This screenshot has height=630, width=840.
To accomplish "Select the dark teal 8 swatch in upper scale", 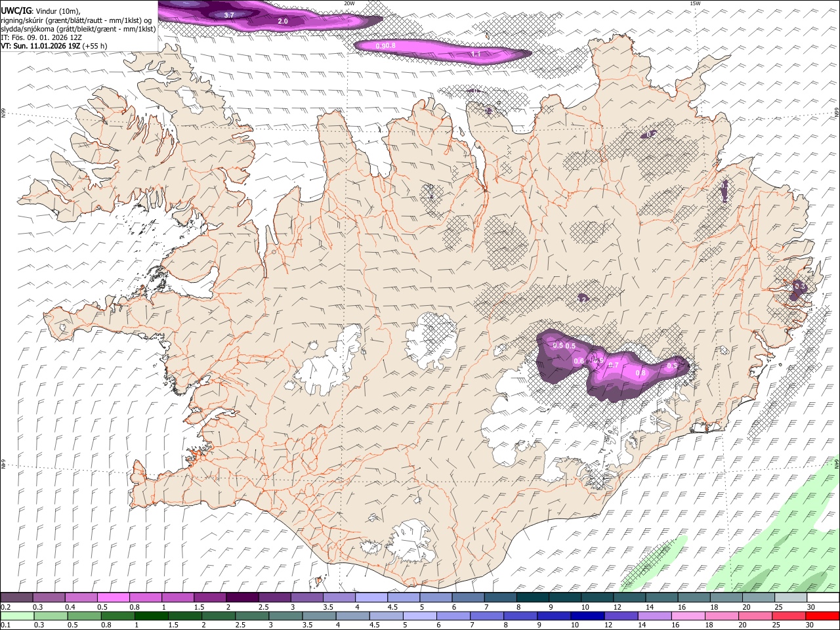I will 533,598.
